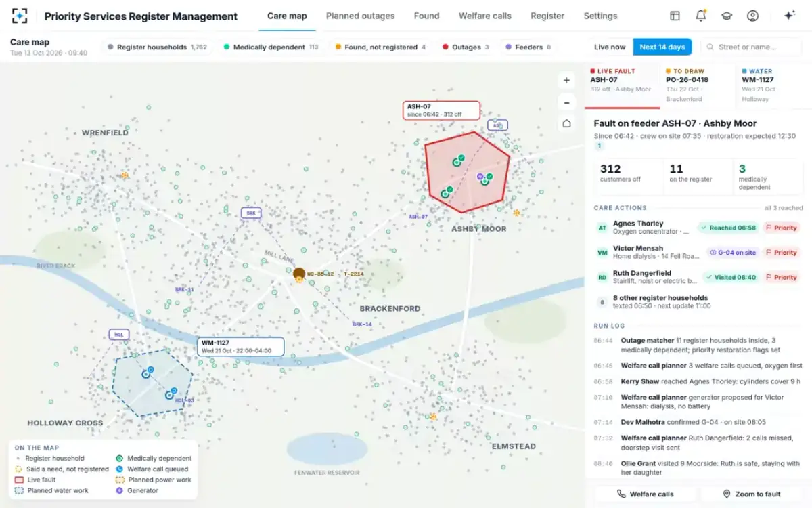The height and width of the screenshot is (508, 812).
Task: Toggle Register households layer chip
Action: pyautogui.click(x=157, y=47)
